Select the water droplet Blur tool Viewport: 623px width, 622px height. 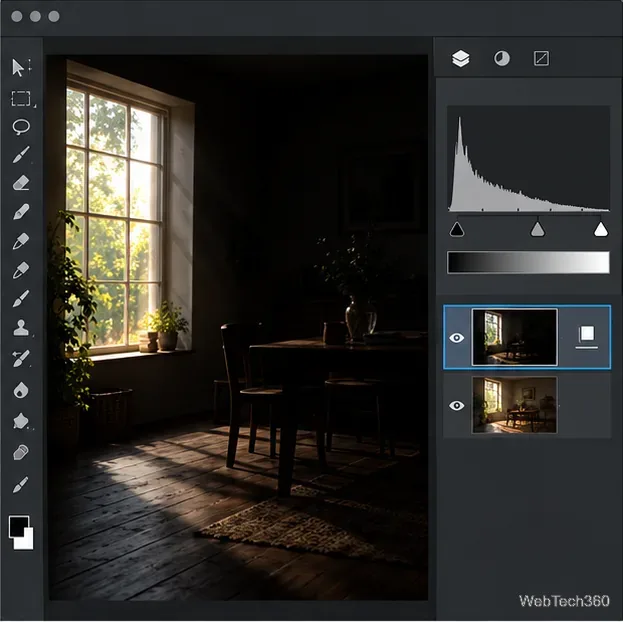[21, 390]
